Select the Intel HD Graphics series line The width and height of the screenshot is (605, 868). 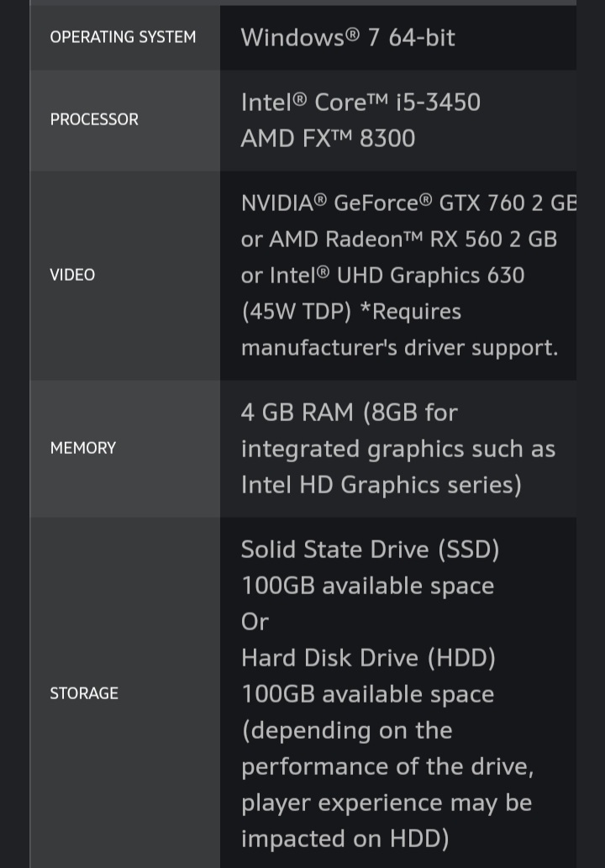click(x=381, y=485)
